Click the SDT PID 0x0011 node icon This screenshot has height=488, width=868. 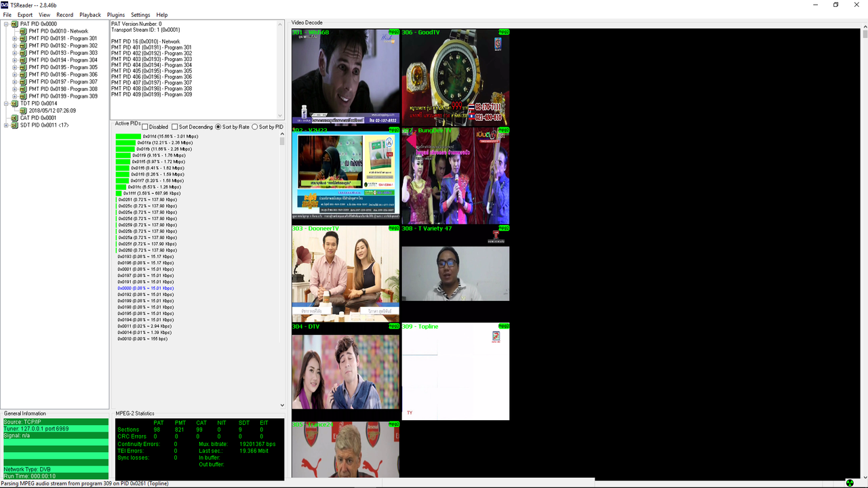click(15, 125)
